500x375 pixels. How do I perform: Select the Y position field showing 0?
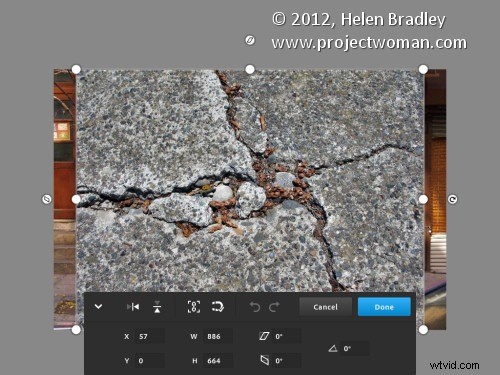[150, 361]
